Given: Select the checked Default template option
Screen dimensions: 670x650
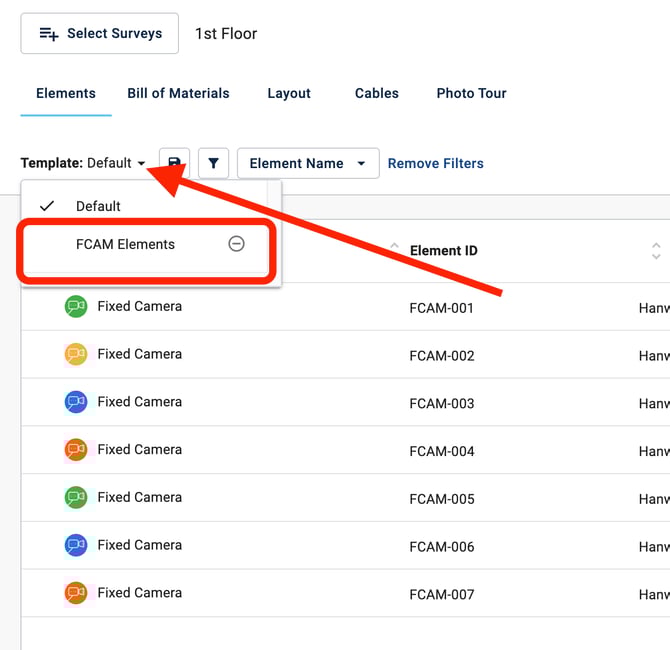Looking at the screenshot, I should [98, 206].
